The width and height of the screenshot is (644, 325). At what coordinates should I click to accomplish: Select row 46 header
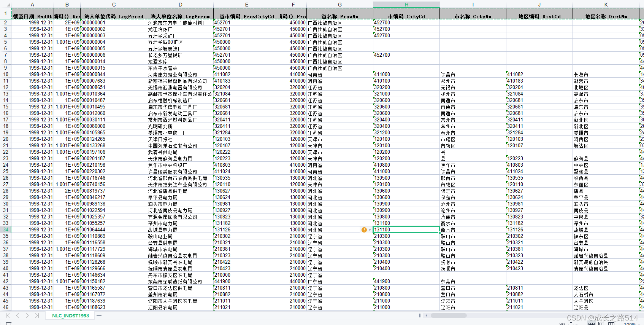(x=5, y=307)
